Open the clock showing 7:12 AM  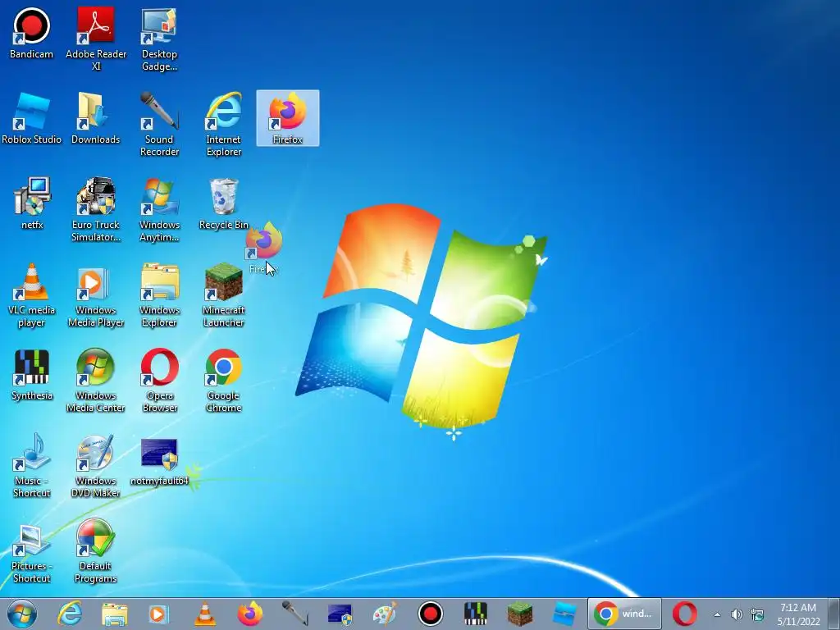[799, 614]
